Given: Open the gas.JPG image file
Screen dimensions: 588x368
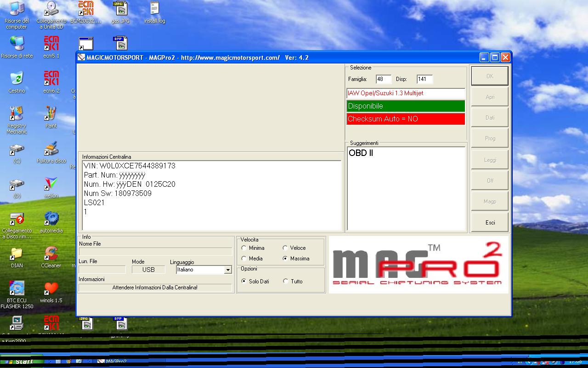Looking at the screenshot, I should (120, 12).
